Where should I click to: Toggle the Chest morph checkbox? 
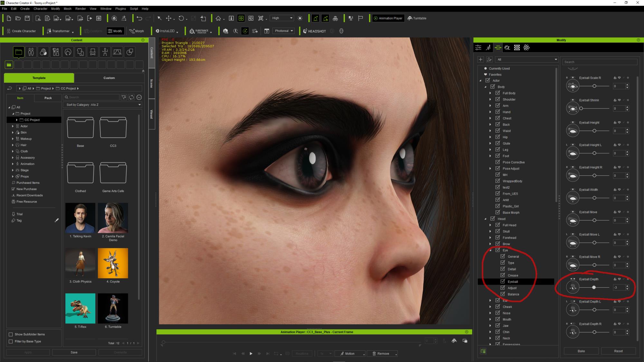pos(498,118)
